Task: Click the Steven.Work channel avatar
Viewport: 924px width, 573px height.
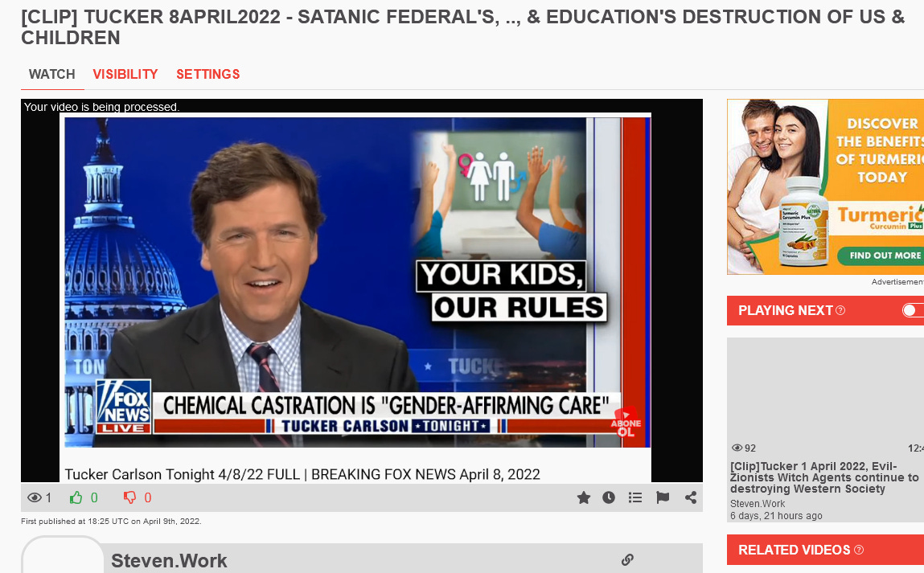Action: point(63,555)
